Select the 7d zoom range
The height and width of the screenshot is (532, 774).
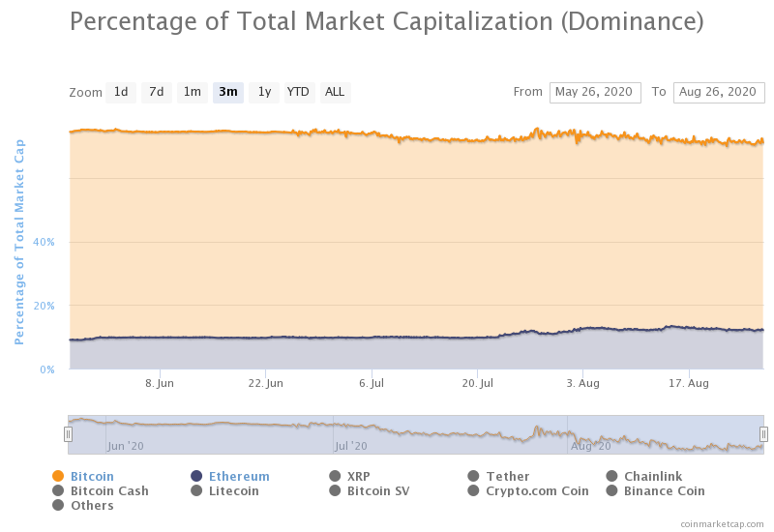(157, 92)
